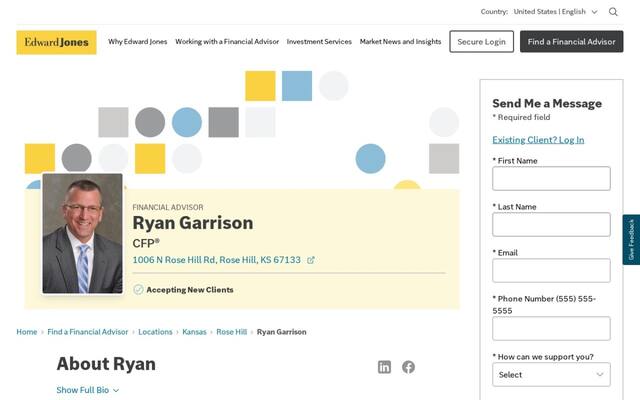This screenshot has height=400, width=640.
Task: Click the Edward Jones logo
Action: (x=56, y=42)
